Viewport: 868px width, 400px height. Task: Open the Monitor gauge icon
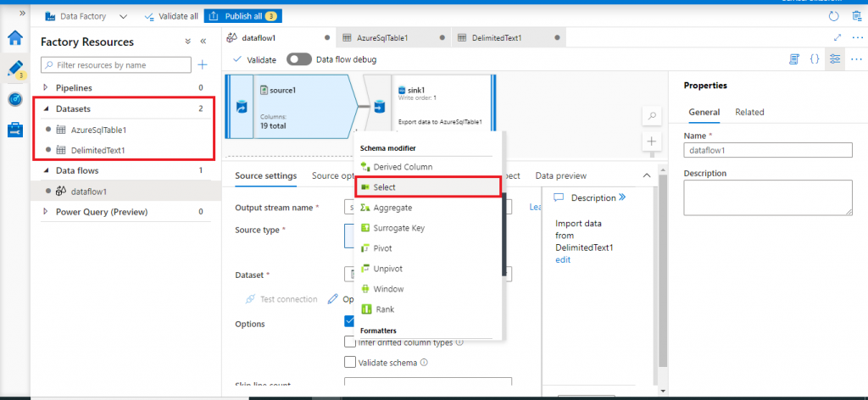tap(14, 99)
